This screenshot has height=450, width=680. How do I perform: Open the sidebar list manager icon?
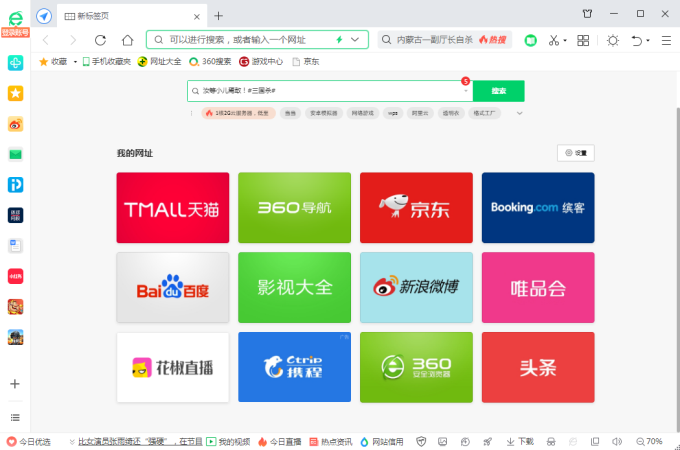click(15, 417)
